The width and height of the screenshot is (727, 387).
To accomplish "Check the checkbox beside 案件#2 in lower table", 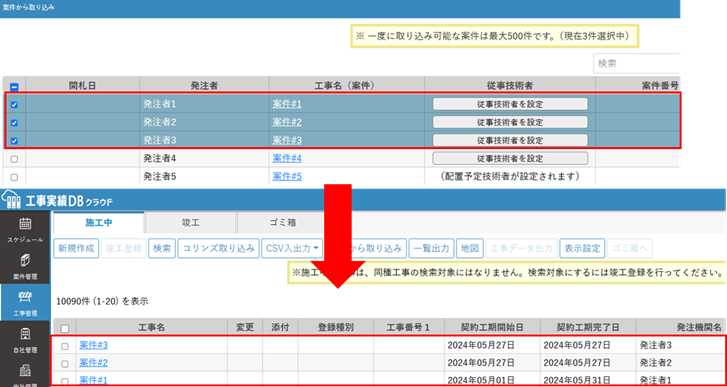I will (65, 363).
